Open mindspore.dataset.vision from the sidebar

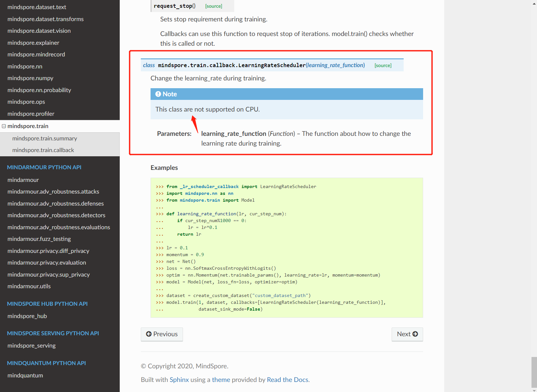coord(39,31)
